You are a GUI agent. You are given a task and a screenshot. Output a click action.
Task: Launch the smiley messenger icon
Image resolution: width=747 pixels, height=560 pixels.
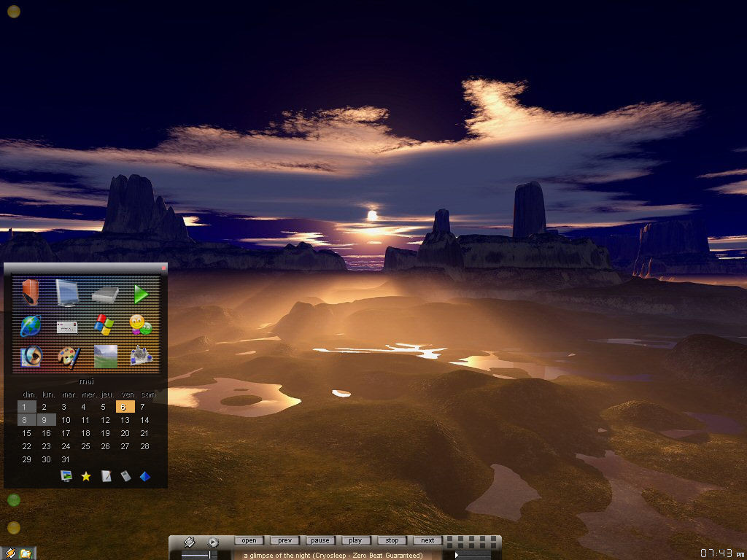pos(140,325)
